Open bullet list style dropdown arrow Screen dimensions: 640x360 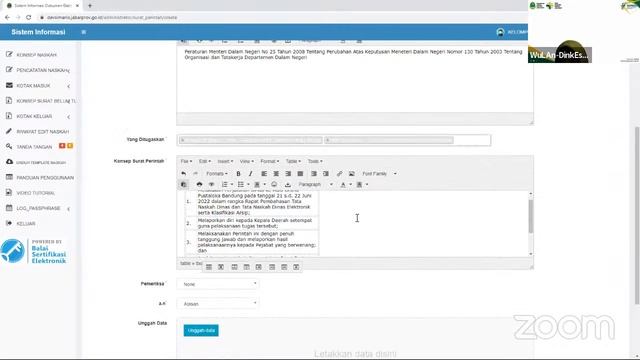[x=248, y=184]
